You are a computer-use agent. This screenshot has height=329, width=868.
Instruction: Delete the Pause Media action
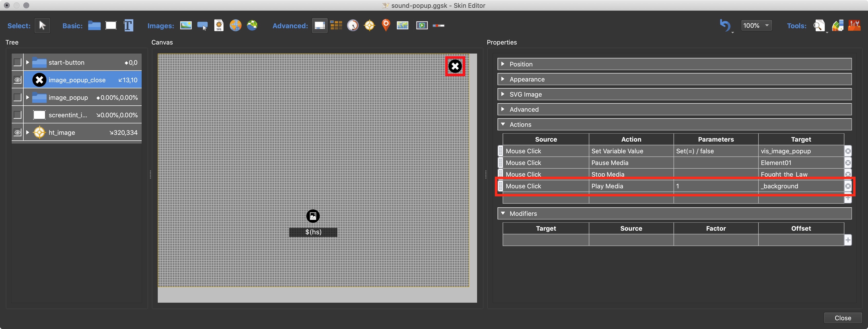[848, 163]
